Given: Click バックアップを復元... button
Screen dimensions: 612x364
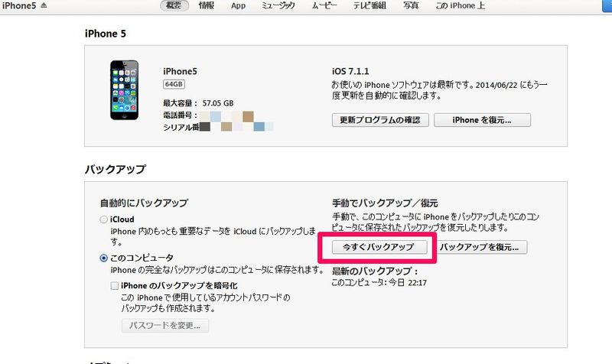Looking at the screenshot, I should [x=480, y=247].
